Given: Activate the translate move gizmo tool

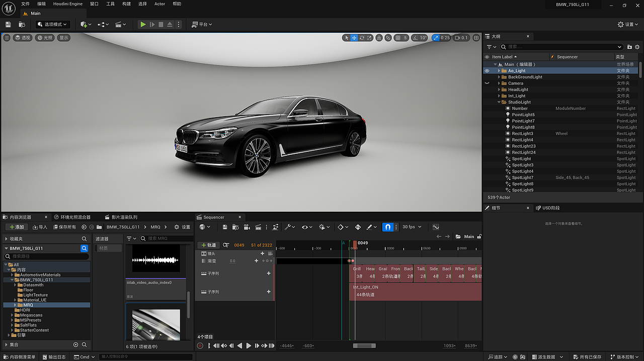Looking at the screenshot, I should click(354, 38).
